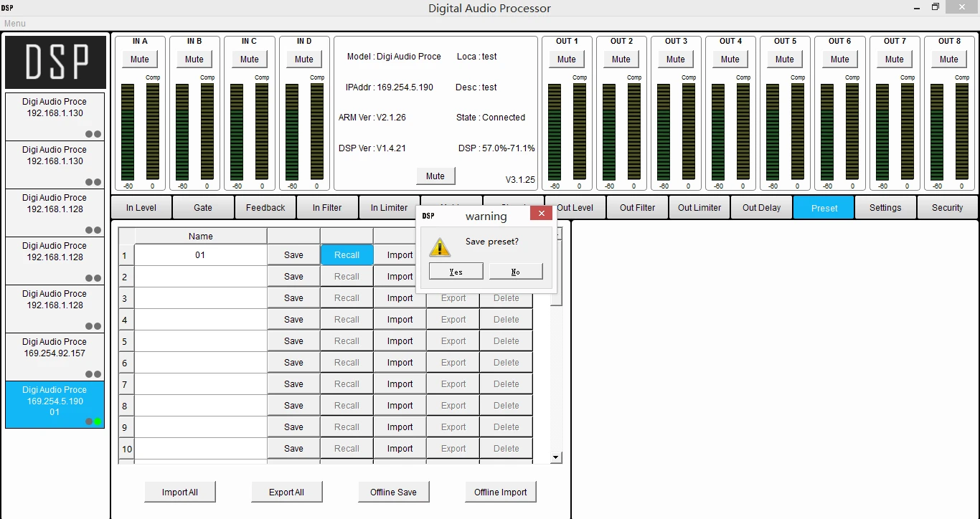The image size is (980, 519).
Task: Mute output channel OUT 6
Action: (840, 59)
